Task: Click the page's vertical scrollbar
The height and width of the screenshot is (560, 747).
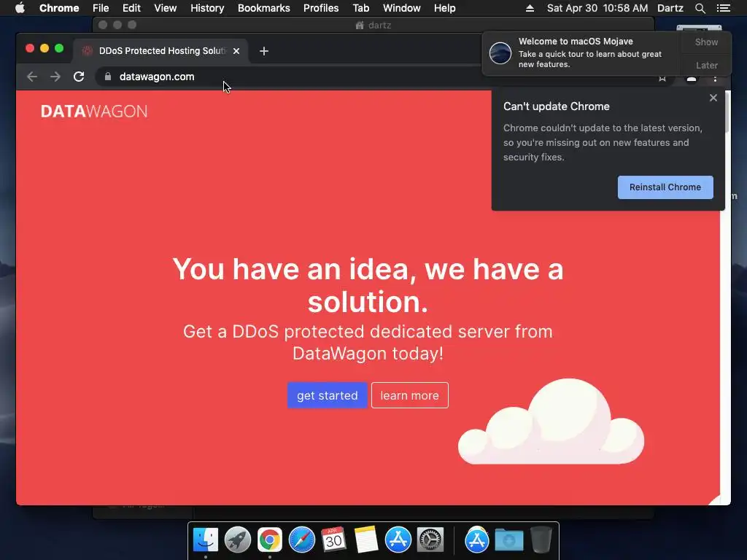Action: click(726, 113)
